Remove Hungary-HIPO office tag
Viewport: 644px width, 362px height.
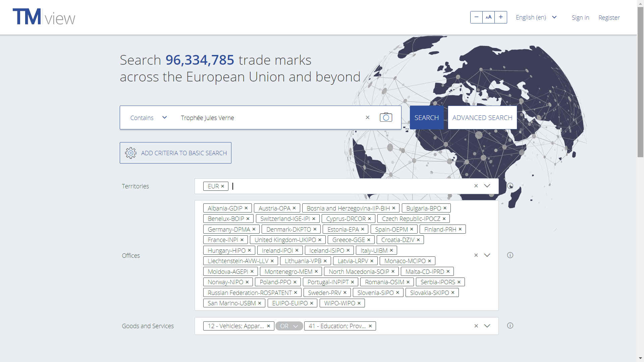(x=250, y=250)
